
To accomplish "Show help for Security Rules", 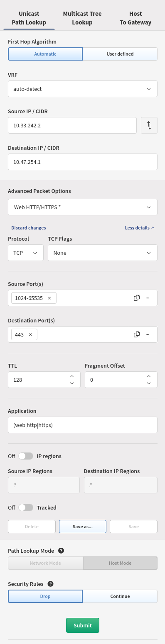I will 51,584.
